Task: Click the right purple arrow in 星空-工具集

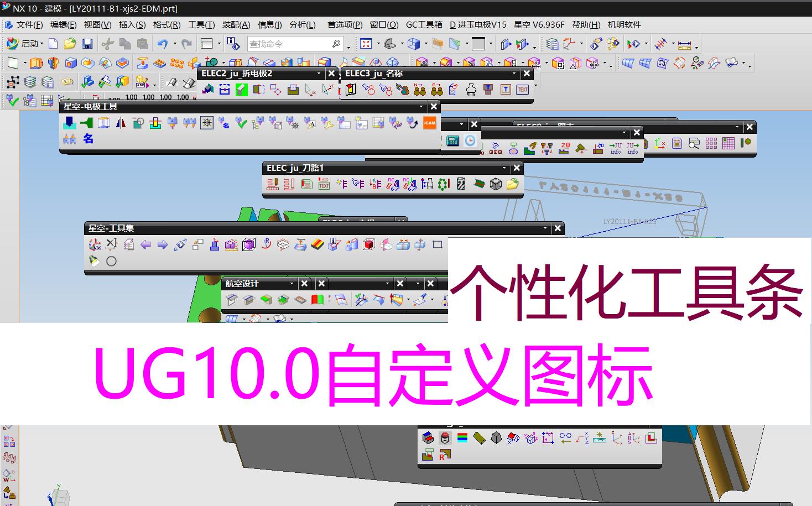Action: pos(163,244)
